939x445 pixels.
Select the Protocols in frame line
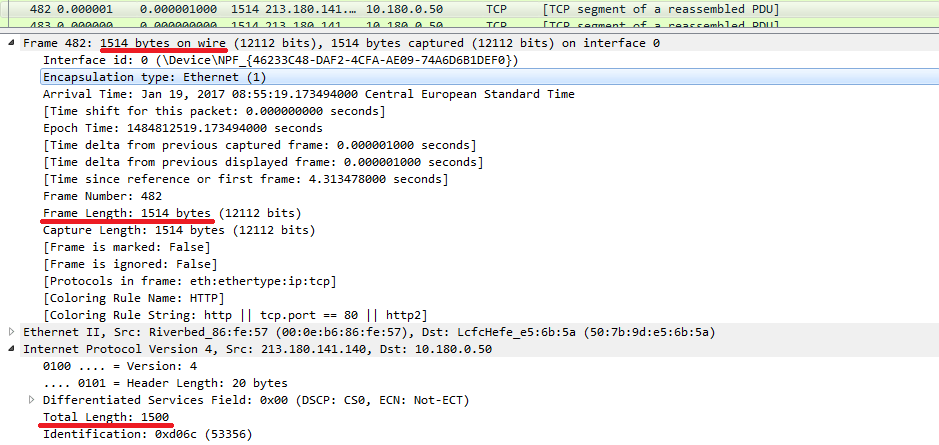pyautogui.click(x=190, y=281)
